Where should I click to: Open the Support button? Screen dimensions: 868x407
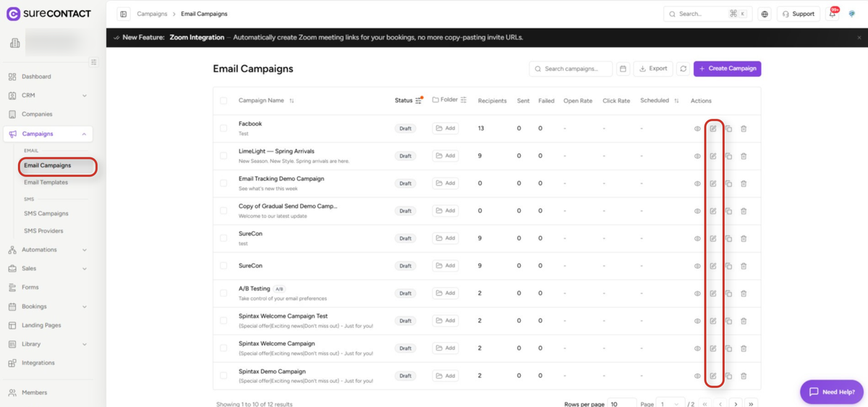coord(799,14)
